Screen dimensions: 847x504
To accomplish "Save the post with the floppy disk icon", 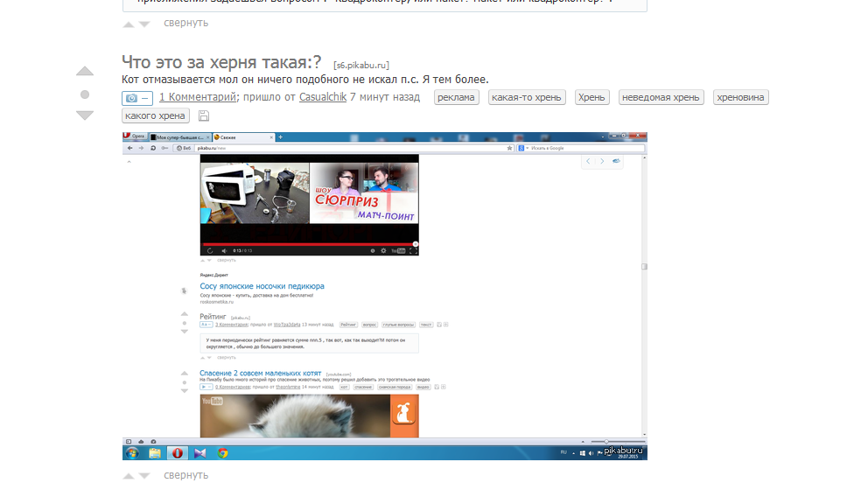I will (204, 115).
